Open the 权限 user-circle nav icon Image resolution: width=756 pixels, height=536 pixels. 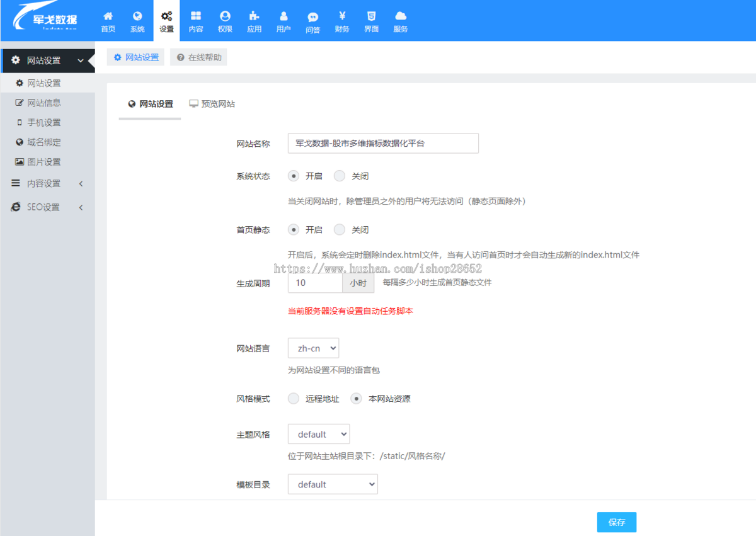coord(225,16)
